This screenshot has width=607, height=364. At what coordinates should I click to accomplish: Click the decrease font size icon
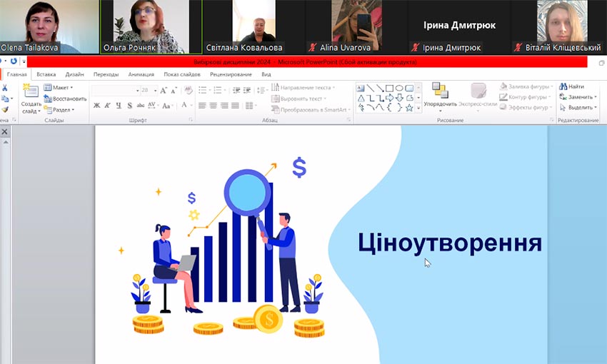click(174, 90)
